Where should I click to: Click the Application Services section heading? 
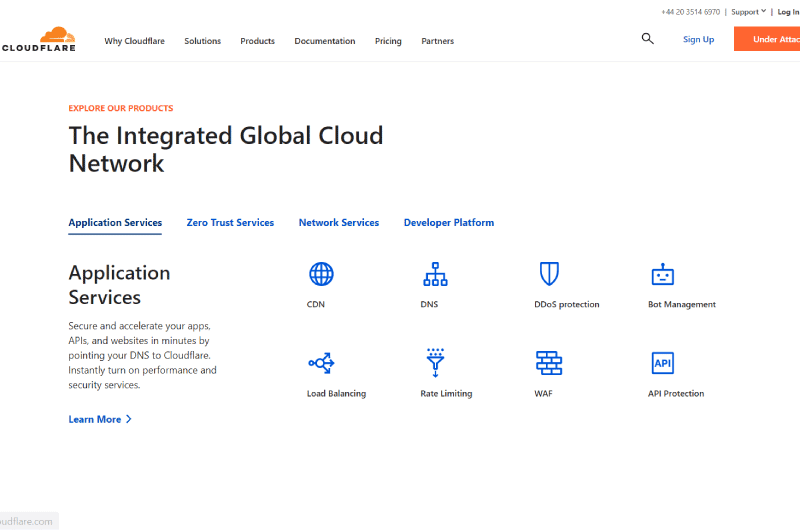pyautogui.click(x=119, y=285)
